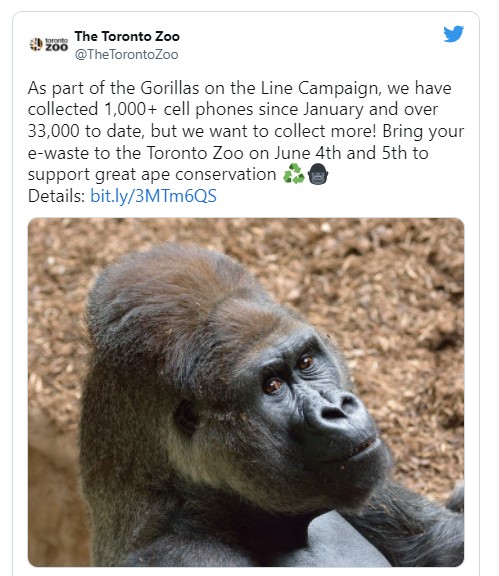Click the Twitter bird logo
This screenshot has width=499, height=576.
pyautogui.click(x=453, y=34)
